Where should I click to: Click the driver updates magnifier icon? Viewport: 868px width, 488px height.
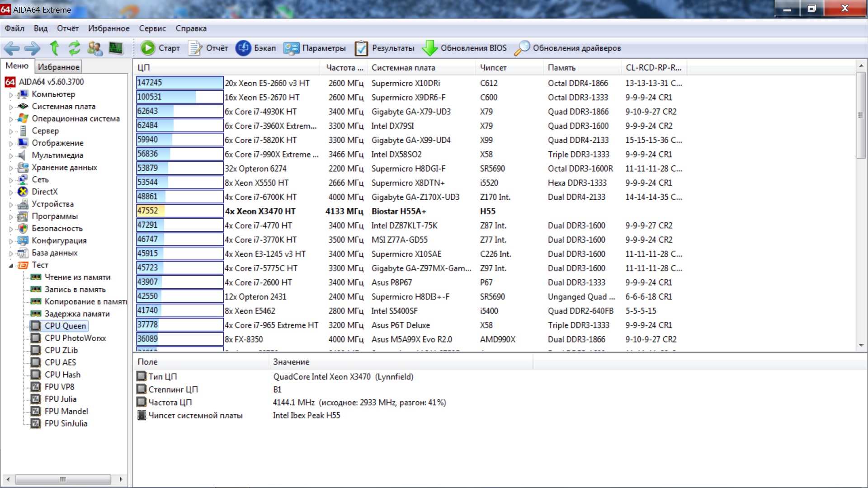[522, 48]
